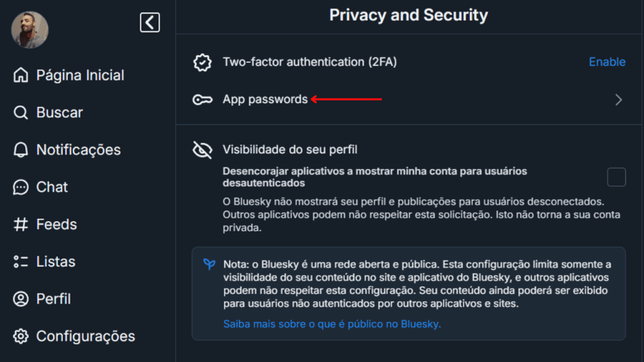Image resolution: width=644 pixels, height=362 pixels.
Task: Click your profile avatar photo
Action: (x=29, y=29)
